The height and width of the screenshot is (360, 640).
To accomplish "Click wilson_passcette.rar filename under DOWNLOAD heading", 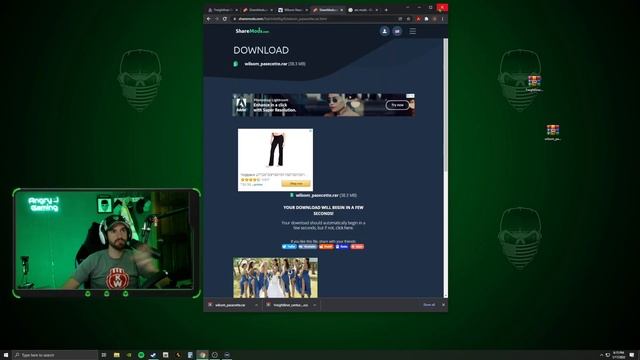I will [x=266, y=64].
